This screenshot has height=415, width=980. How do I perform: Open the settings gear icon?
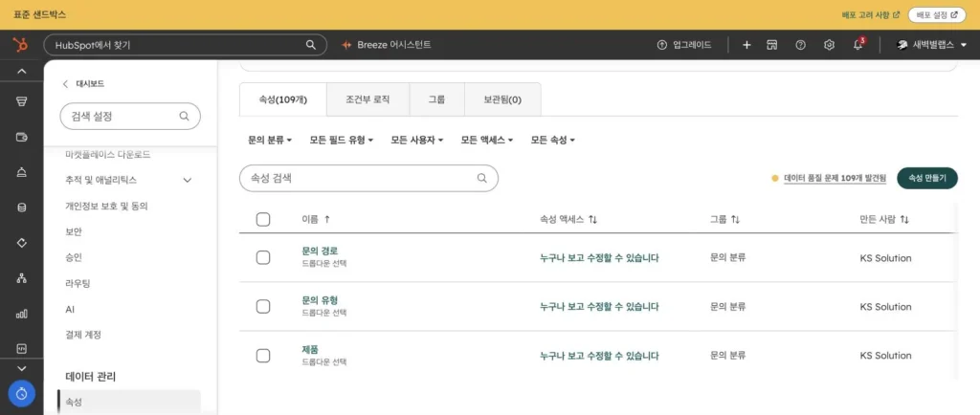coord(829,45)
